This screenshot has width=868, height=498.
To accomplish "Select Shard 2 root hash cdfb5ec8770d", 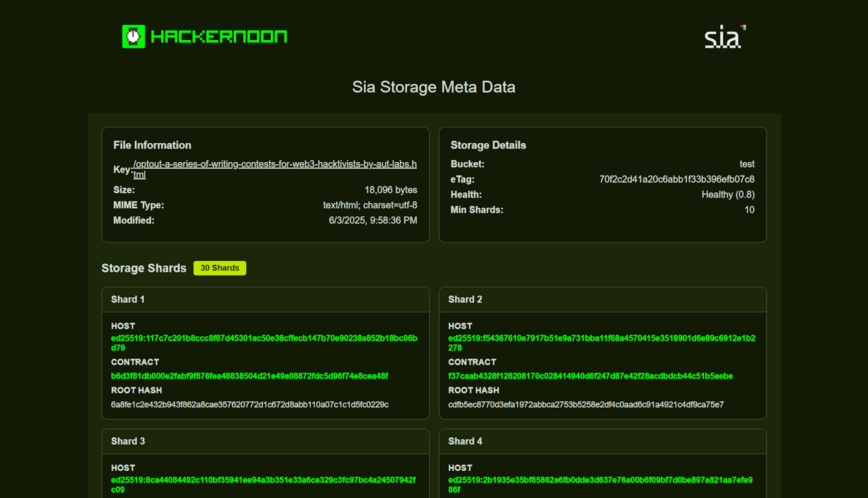I will (x=586, y=405).
